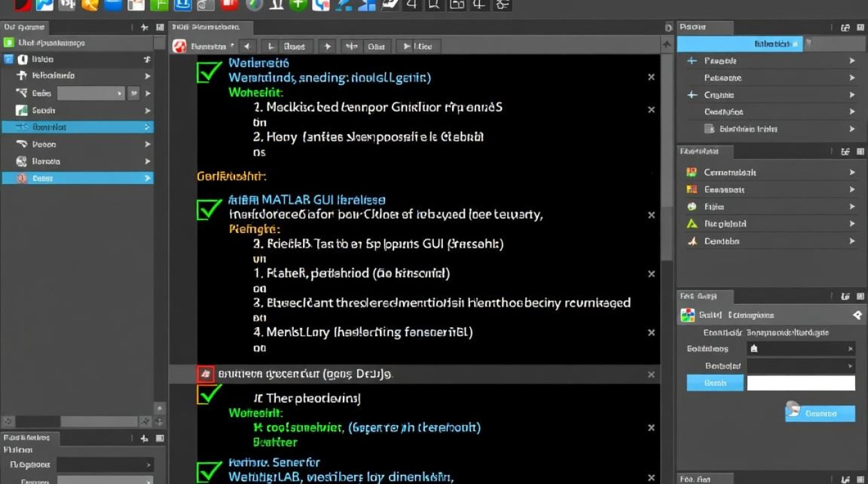
Task: Click the red-yellow-green icon heading the right middle list
Action: (x=692, y=172)
